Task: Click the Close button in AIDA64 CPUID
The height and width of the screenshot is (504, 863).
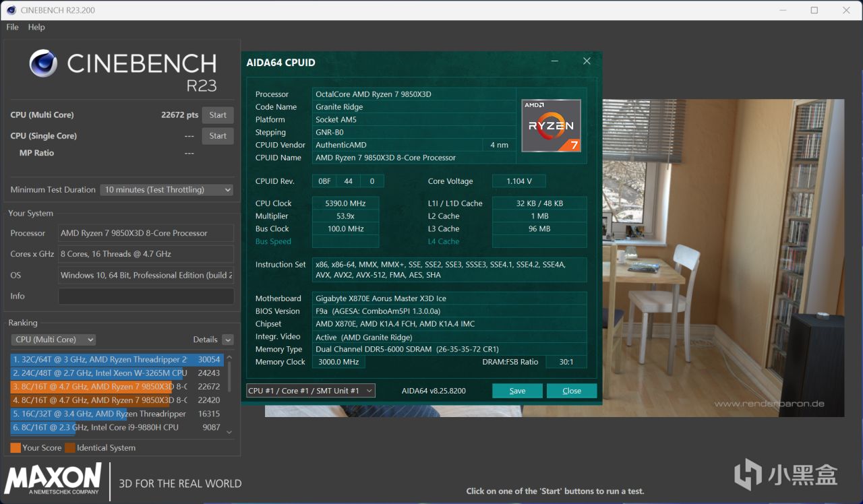Action: [572, 391]
